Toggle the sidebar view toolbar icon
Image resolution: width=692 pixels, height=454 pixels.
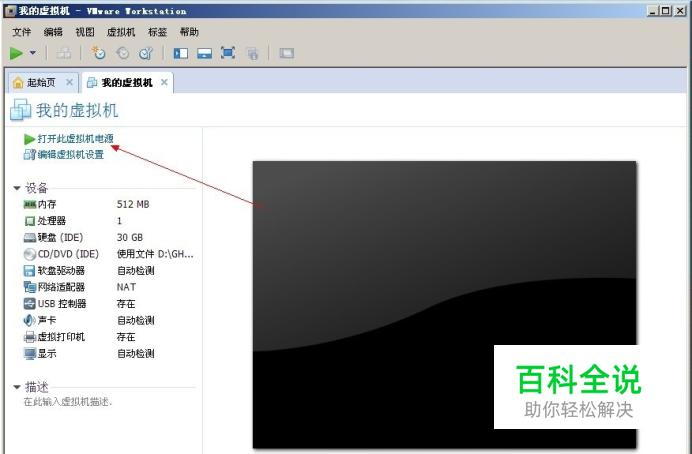pos(181,53)
